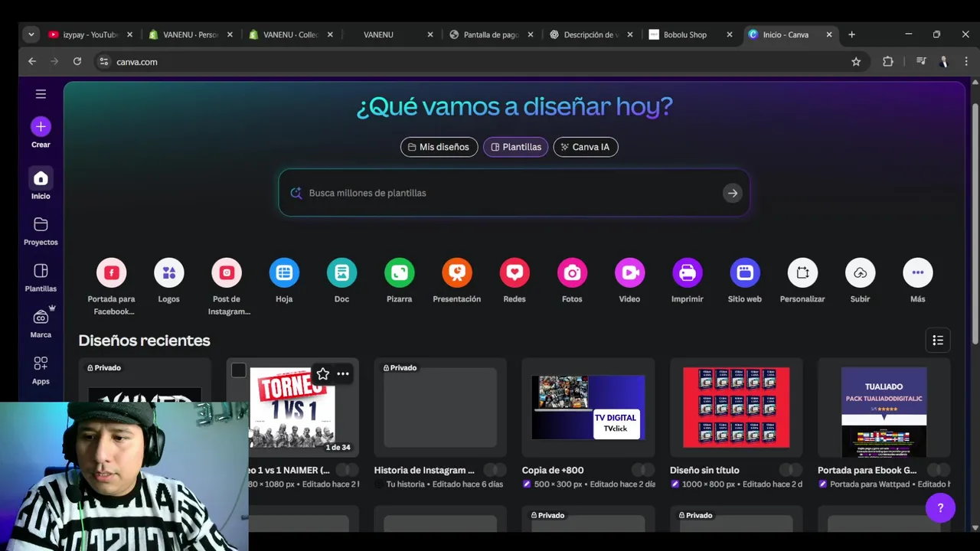Open more options on Torneo design
980x551 pixels.
point(343,373)
